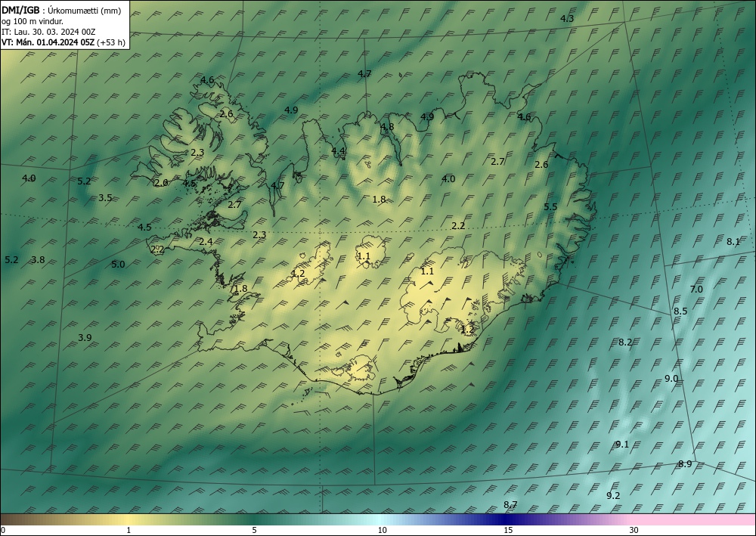Click the 5.0 value label
756x536 pixels.
[118, 264]
